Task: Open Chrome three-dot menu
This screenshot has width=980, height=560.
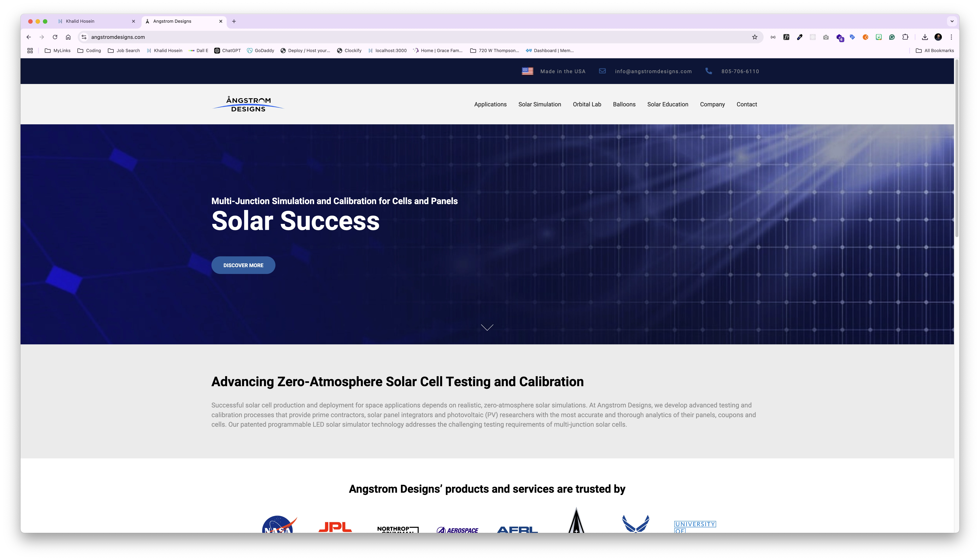Action: 951,37
